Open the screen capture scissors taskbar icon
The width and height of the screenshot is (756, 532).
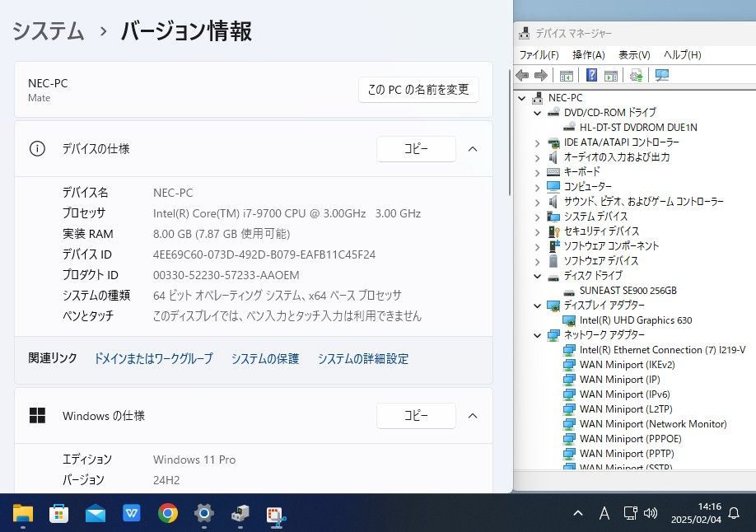276,514
